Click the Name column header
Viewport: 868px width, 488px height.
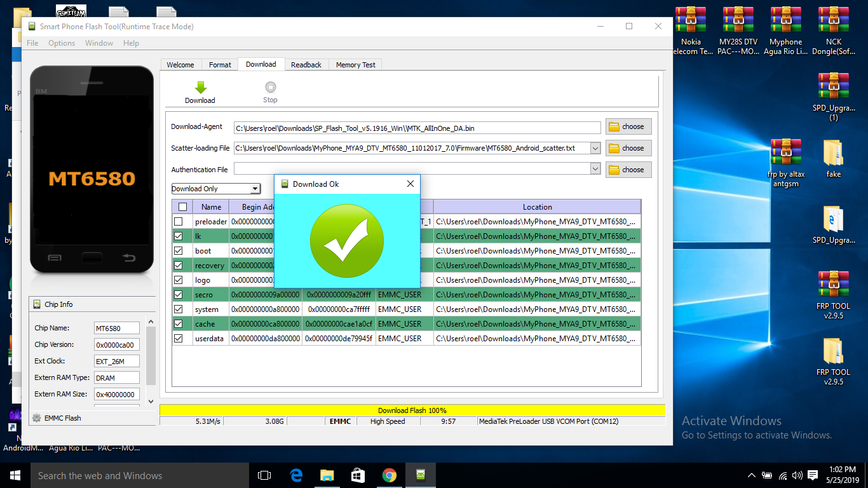pos(211,207)
